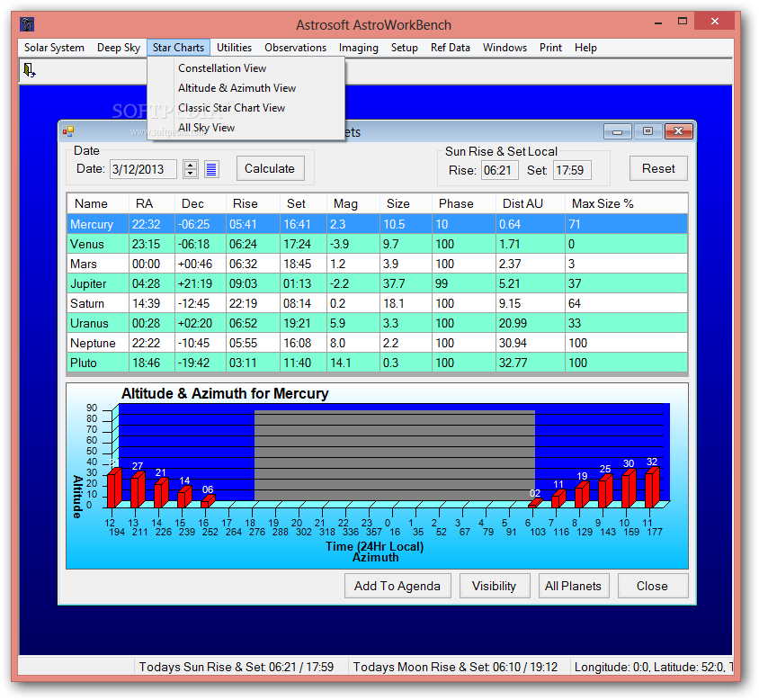
Task: Click the red altitude bar labeled 32
Action: (x=652, y=488)
